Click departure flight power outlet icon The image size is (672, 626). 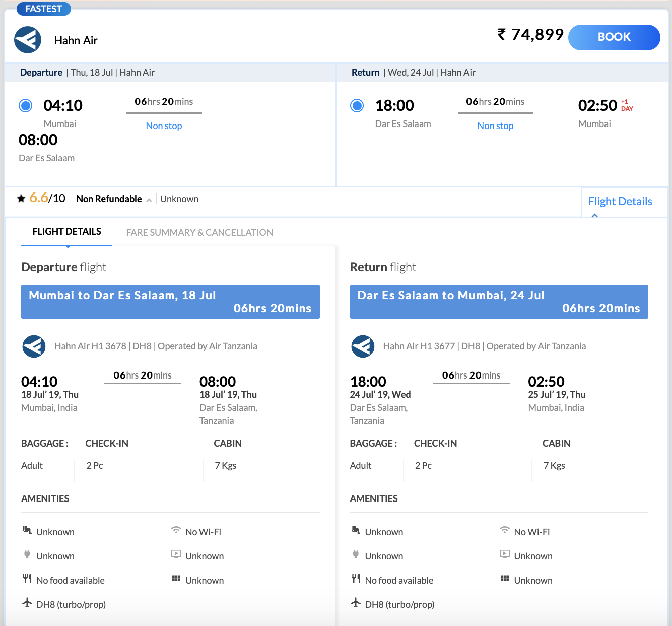click(x=27, y=554)
